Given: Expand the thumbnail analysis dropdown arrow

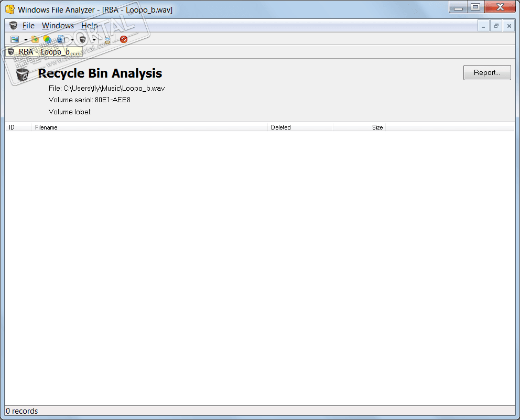Looking at the screenshot, I should coord(26,40).
